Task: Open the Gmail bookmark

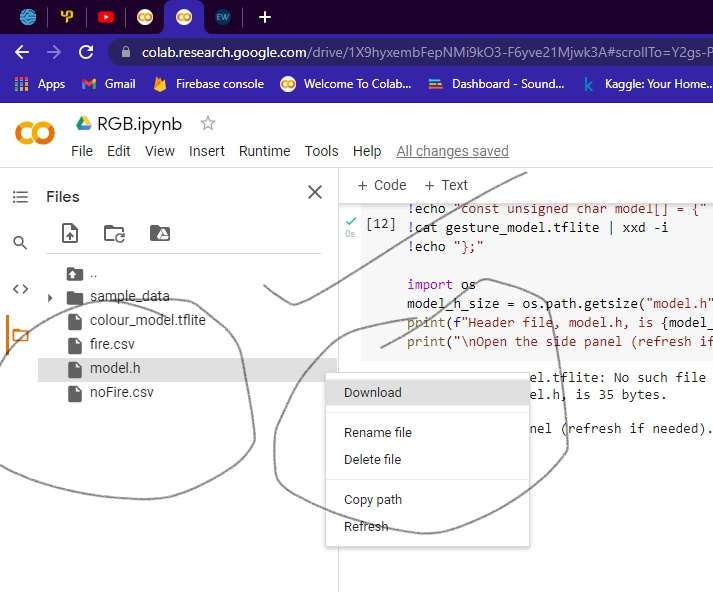Action: (x=108, y=84)
